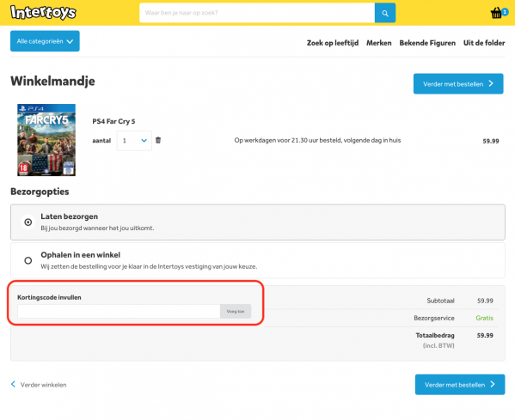Open Bekende Figuren menu item
This screenshot has height=420, width=515.
[x=427, y=43]
